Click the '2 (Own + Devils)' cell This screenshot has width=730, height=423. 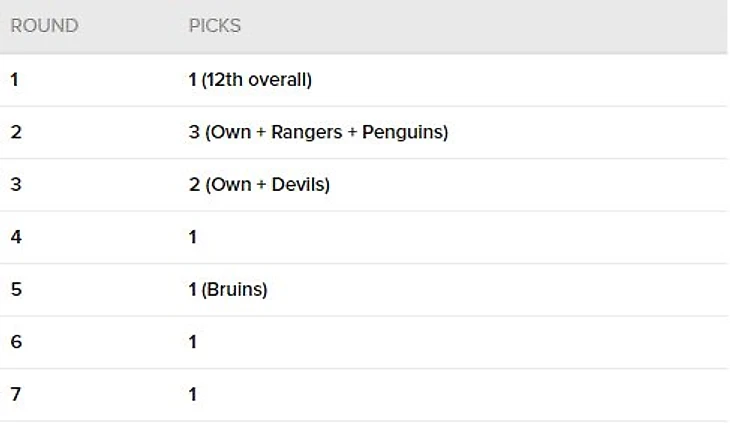click(259, 185)
